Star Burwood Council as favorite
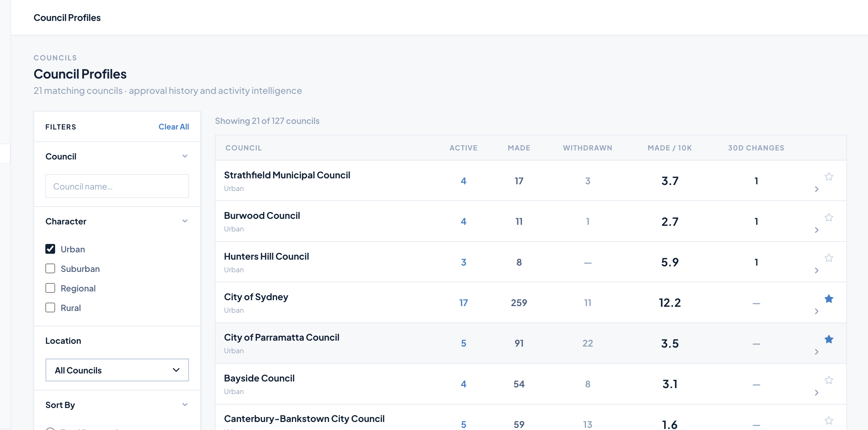Image resolution: width=868 pixels, height=430 pixels. (829, 217)
